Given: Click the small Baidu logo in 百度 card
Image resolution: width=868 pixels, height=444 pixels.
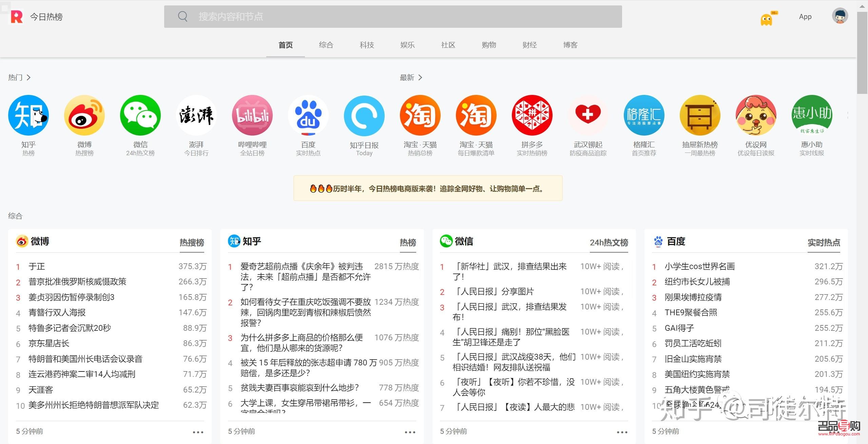Looking at the screenshot, I should pyautogui.click(x=658, y=241).
